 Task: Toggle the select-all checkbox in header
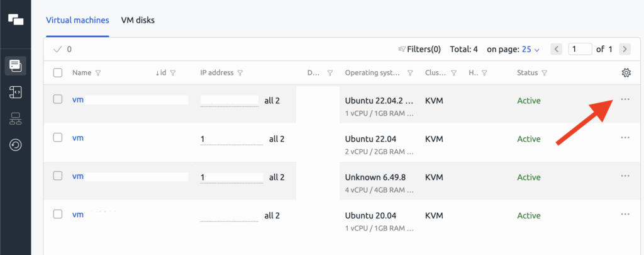(x=58, y=73)
